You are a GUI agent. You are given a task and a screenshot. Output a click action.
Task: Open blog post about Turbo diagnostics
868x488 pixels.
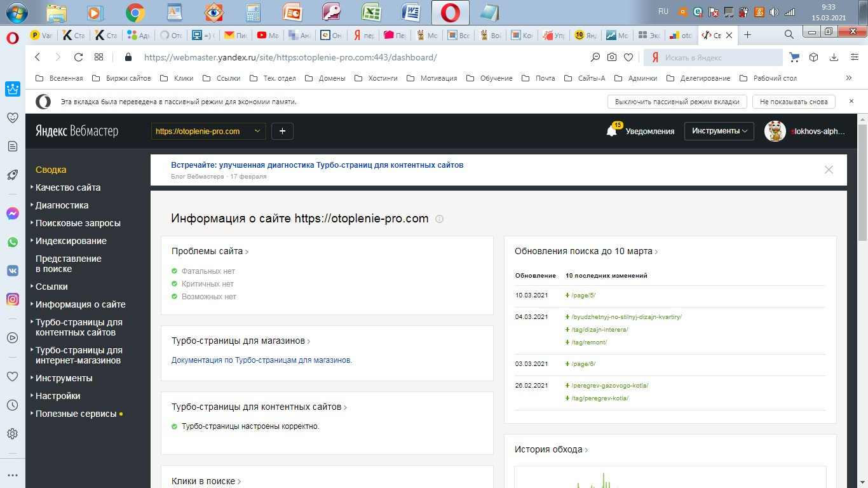(317, 165)
